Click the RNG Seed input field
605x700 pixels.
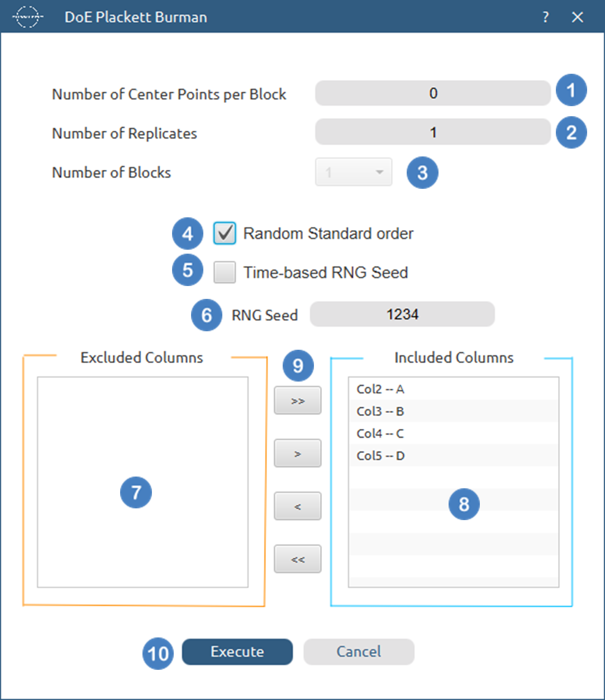402,315
